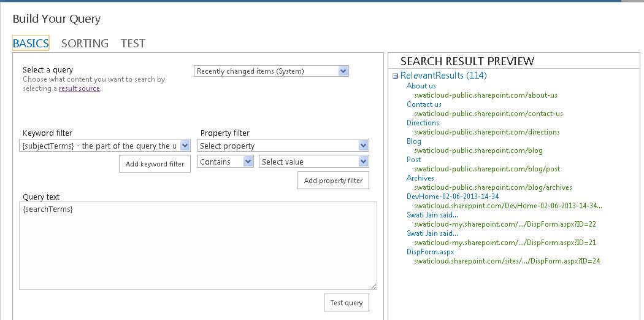Image resolution: width=644 pixels, height=320 pixels.
Task: Open the Archives result link
Action: click(x=420, y=178)
